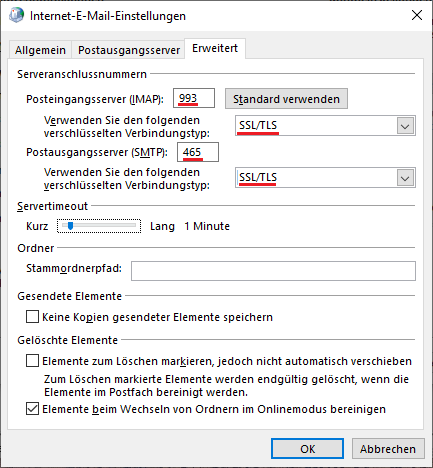Confirm settings with the OK button

(307, 449)
